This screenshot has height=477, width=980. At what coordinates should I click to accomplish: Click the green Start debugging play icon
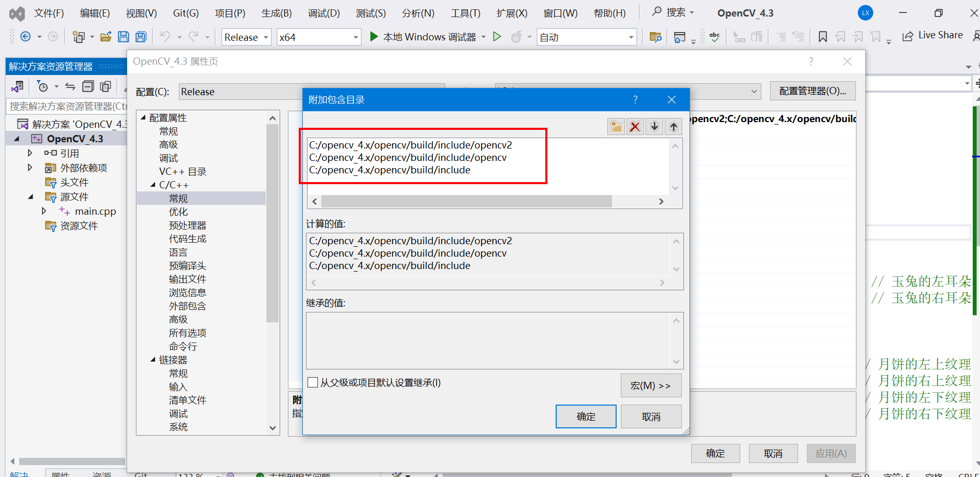374,37
